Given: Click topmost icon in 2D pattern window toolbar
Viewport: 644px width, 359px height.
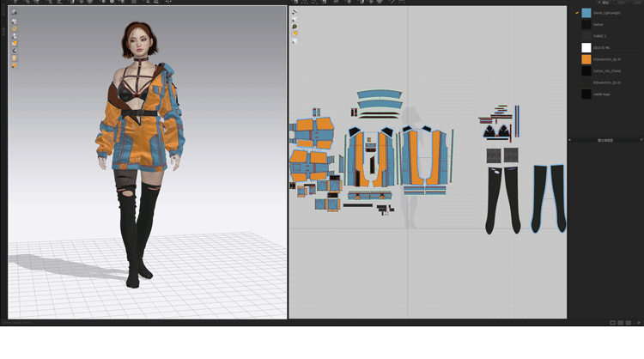Looking at the screenshot, I should coord(295,12).
